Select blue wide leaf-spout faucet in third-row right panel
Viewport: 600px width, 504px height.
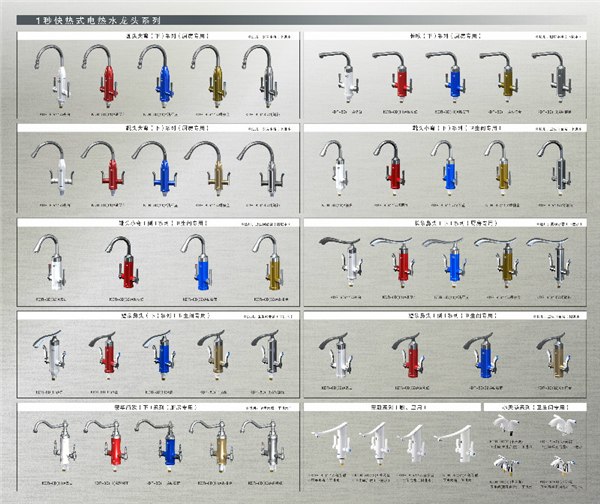pyautogui.click(x=444, y=263)
